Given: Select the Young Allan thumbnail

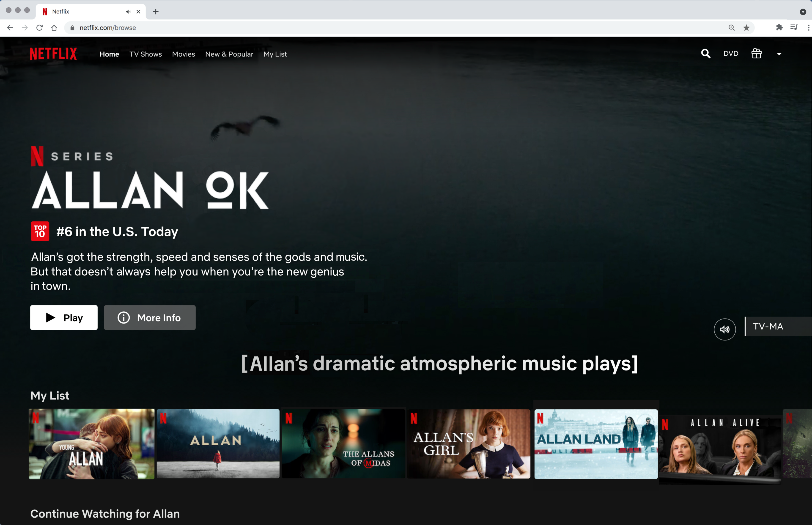Looking at the screenshot, I should (x=91, y=444).
